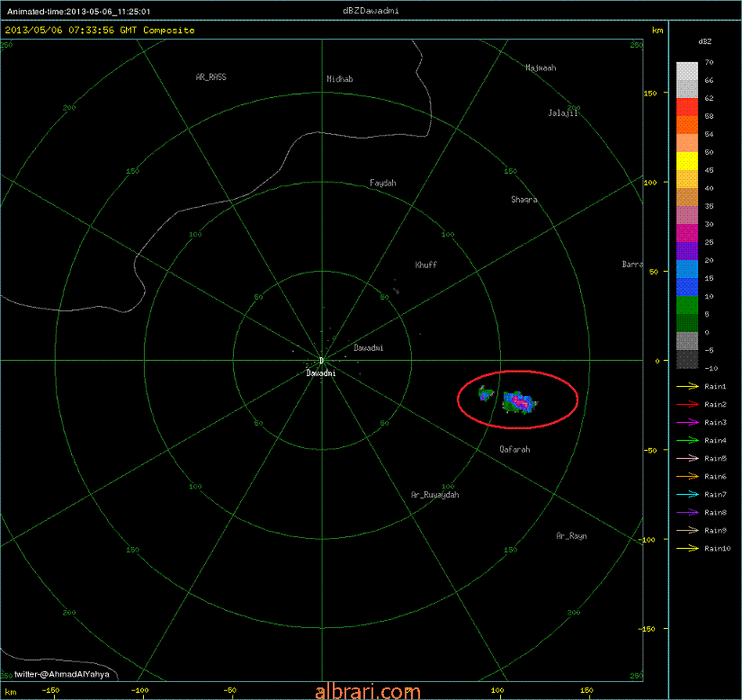Pick the red 58–62 dBZ swatch

coord(687,107)
